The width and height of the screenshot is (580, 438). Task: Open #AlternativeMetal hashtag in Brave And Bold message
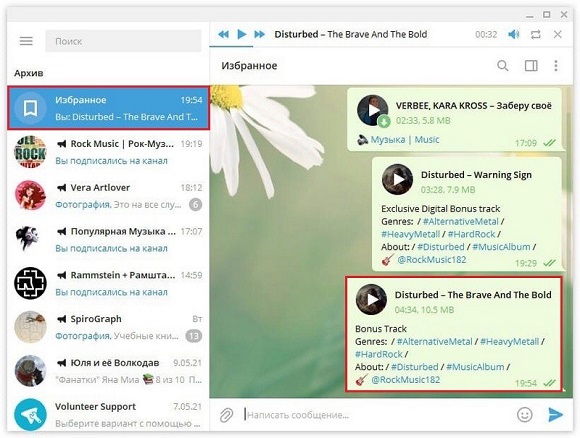pyautogui.click(x=435, y=341)
